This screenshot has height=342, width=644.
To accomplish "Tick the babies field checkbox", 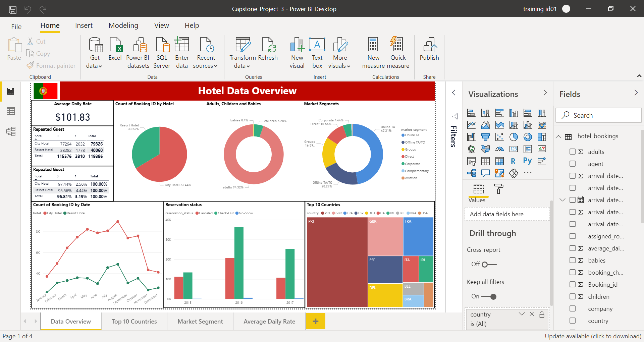I will (573, 260).
